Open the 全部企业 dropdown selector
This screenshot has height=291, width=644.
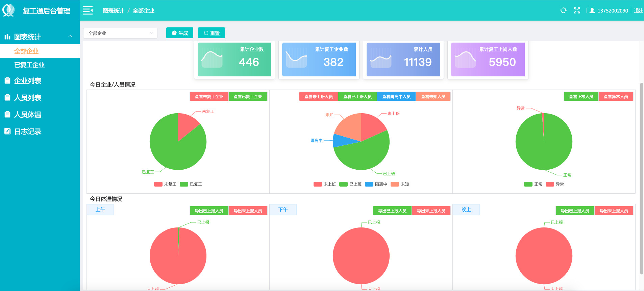click(x=120, y=33)
